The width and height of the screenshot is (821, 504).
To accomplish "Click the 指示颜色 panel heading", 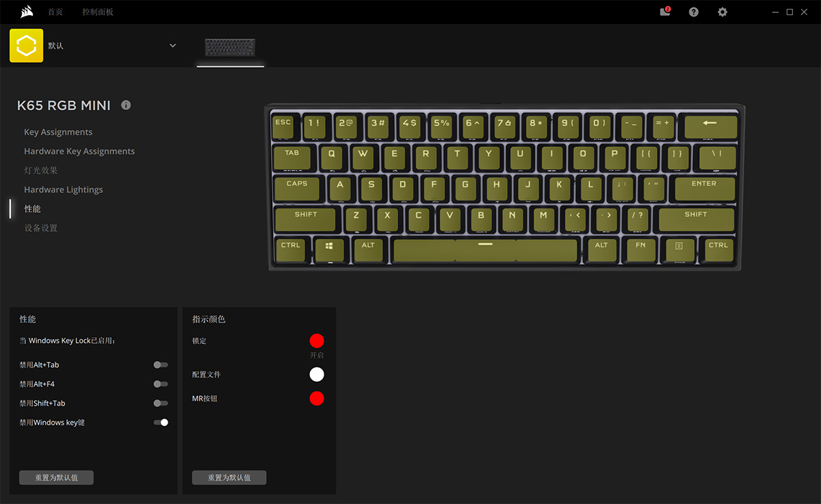I will tap(209, 319).
